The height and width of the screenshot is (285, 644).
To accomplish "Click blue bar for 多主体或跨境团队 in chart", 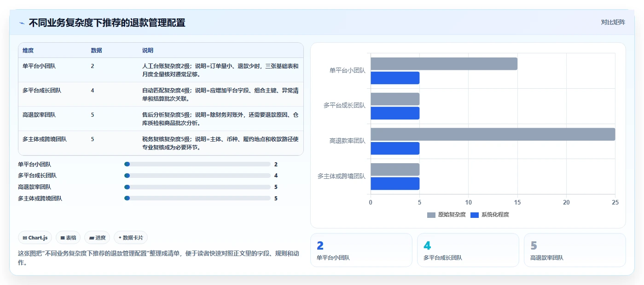I will click(x=395, y=183).
